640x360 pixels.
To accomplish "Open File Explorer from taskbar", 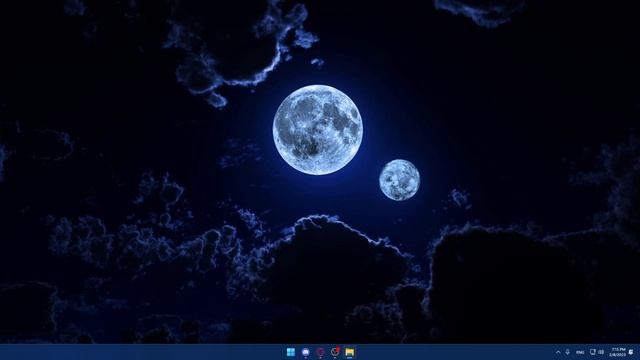I will 350,352.
